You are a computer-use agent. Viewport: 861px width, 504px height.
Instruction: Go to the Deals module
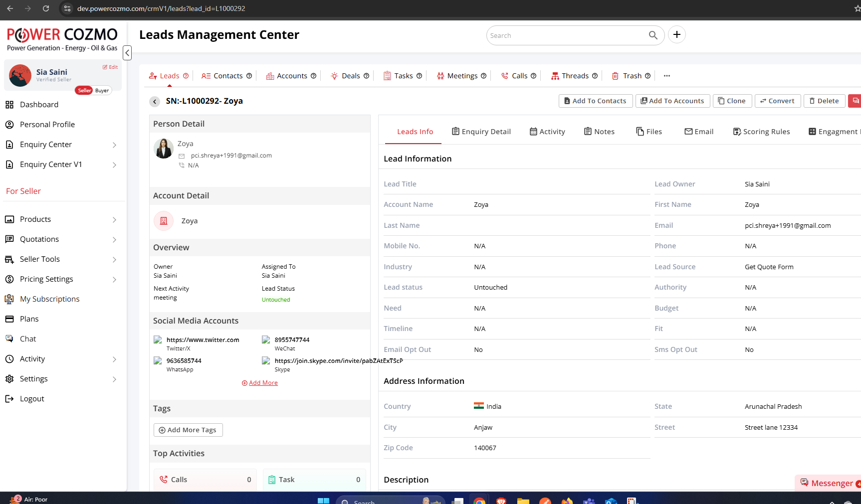pos(350,76)
